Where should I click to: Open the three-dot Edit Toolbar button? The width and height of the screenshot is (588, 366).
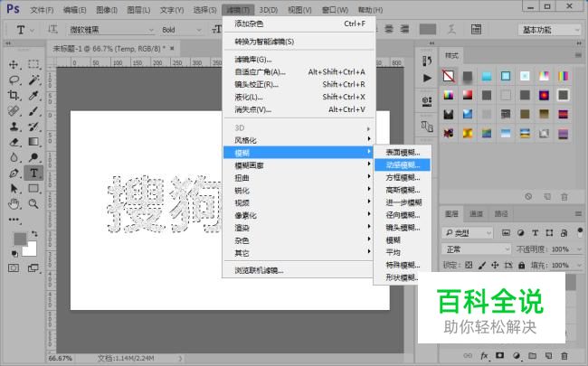pyautogui.click(x=14, y=220)
